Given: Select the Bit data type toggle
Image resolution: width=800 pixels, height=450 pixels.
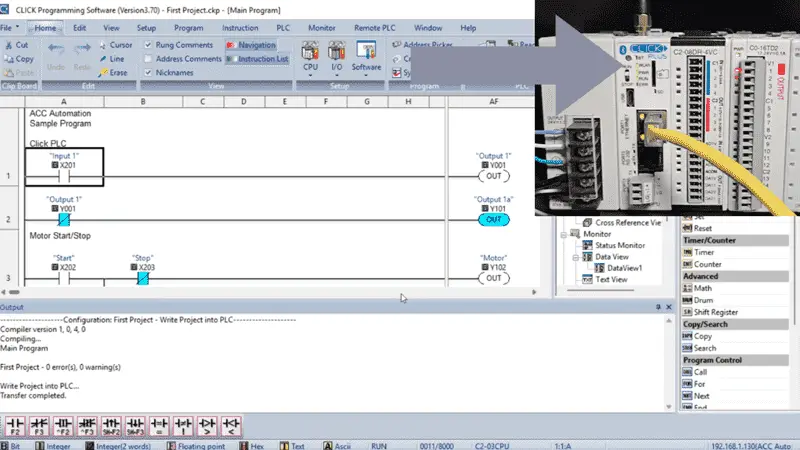Looking at the screenshot, I should [x=10, y=446].
